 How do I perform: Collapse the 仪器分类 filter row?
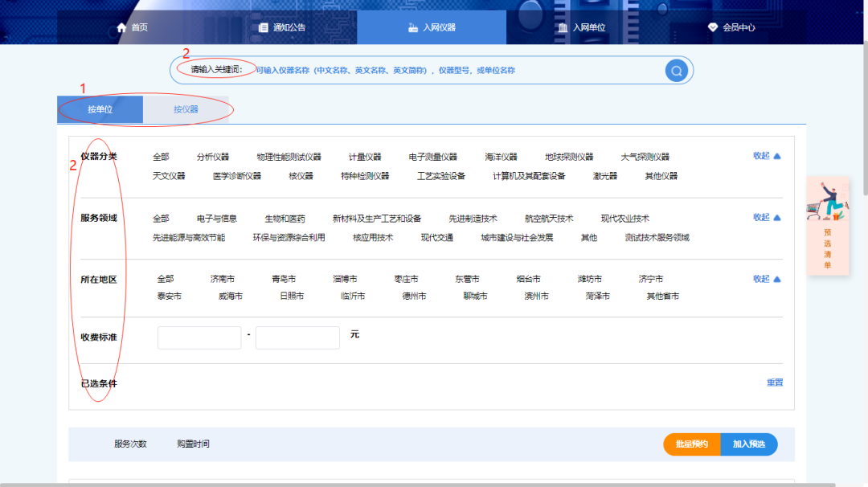pyautogui.click(x=767, y=156)
